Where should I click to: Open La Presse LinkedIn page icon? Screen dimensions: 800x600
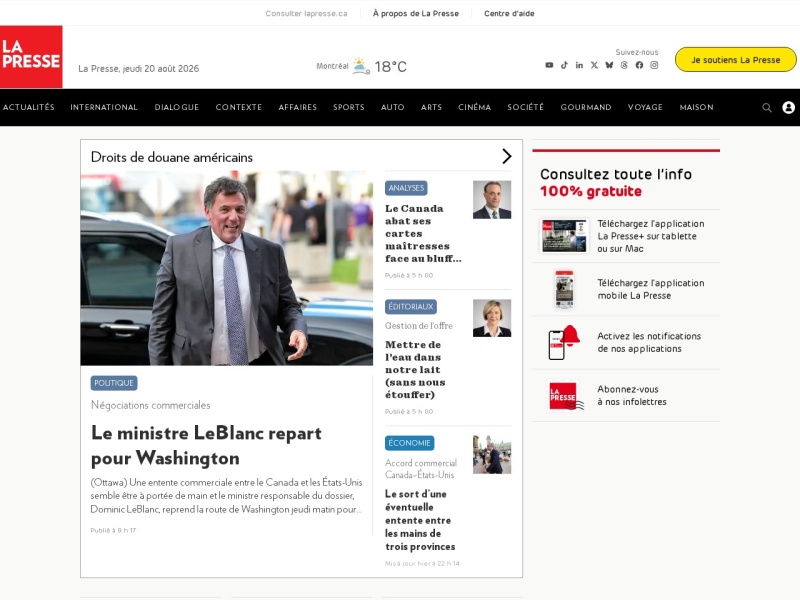pos(579,65)
